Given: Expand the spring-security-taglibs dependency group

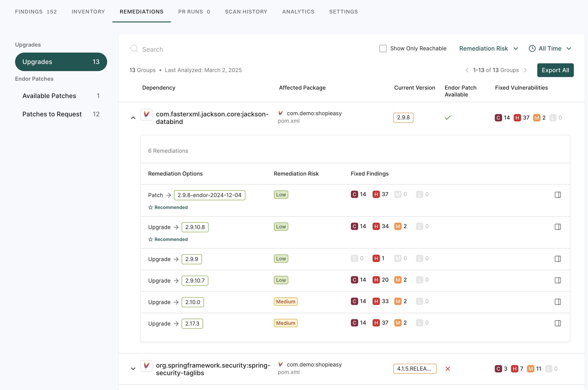Looking at the screenshot, I should coord(133,369).
